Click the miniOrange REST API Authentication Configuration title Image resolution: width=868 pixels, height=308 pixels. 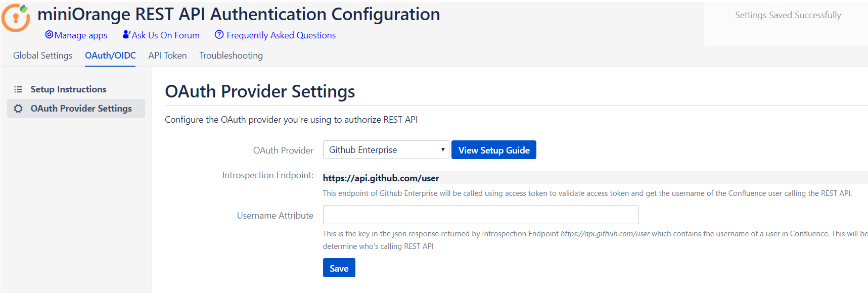point(239,14)
